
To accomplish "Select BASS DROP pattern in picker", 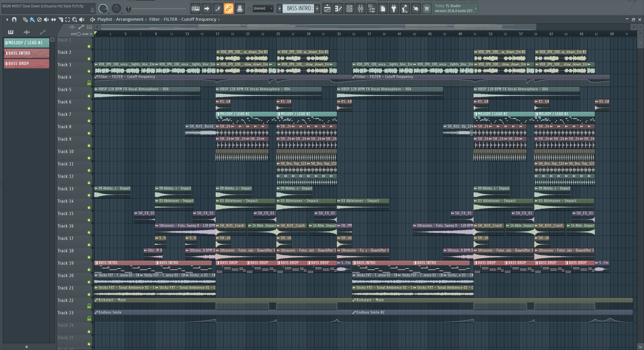I will tap(26, 64).
